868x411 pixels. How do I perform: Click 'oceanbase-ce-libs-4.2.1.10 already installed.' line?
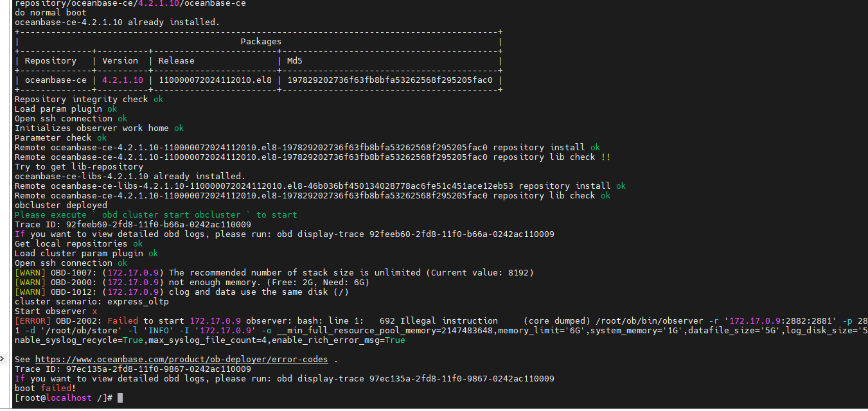(130, 177)
